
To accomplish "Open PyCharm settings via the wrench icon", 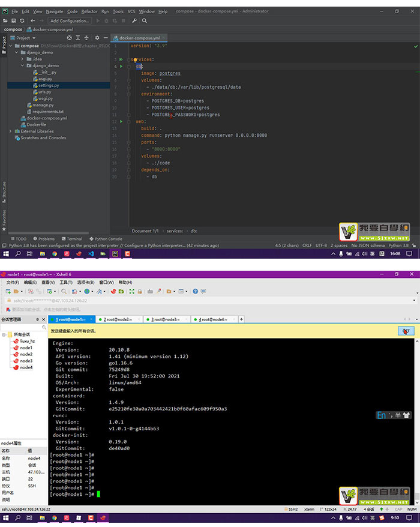I will [x=134, y=21].
